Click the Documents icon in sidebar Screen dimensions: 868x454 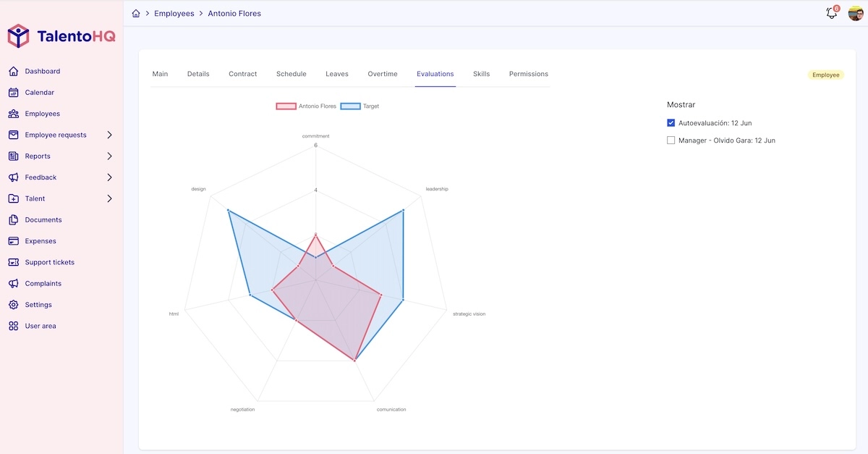point(13,220)
